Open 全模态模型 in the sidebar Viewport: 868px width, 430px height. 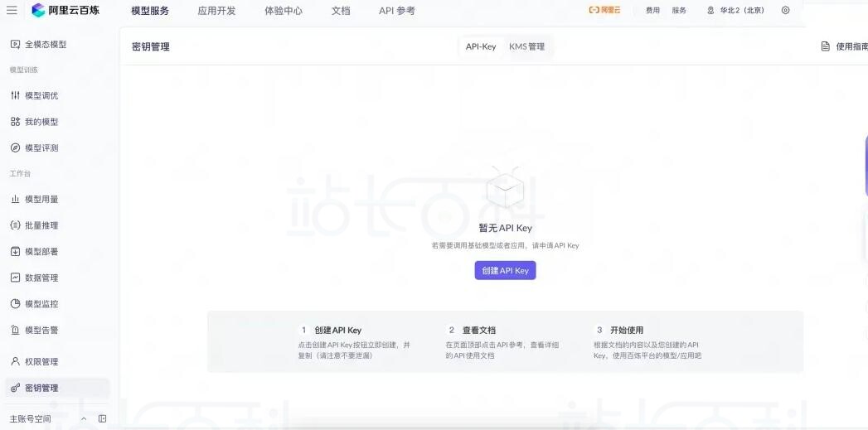click(x=45, y=45)
